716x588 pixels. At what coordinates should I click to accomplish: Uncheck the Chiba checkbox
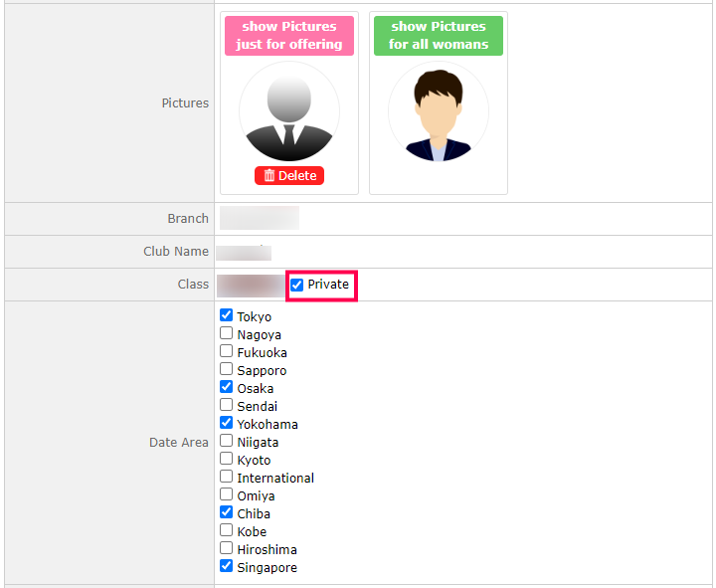point(227,512)
